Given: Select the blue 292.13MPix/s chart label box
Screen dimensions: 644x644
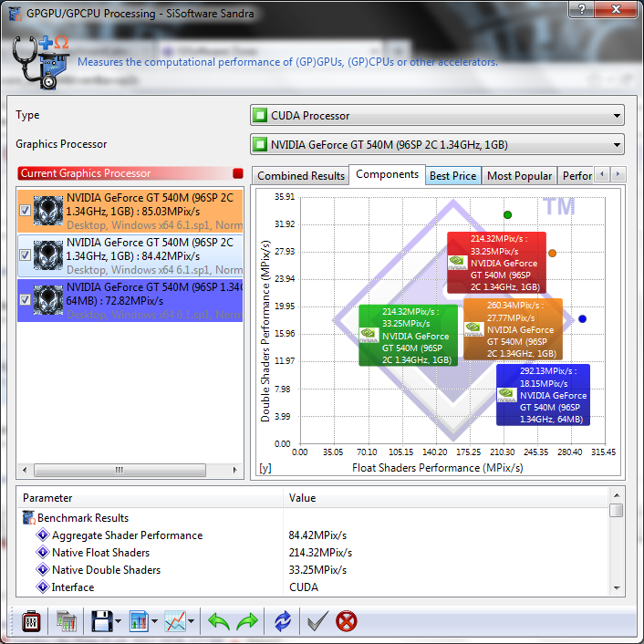Looking at the screenshot, I should [x=543, y=395].
